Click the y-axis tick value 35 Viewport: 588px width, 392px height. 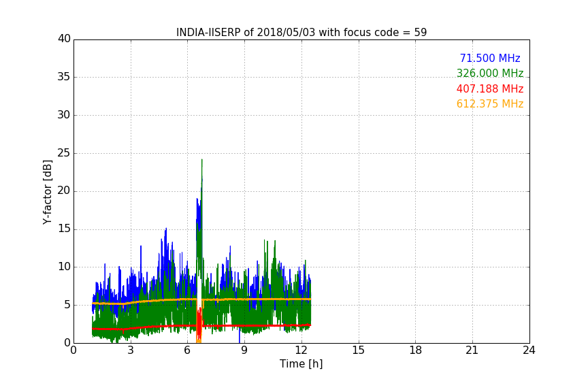point(64,77)
